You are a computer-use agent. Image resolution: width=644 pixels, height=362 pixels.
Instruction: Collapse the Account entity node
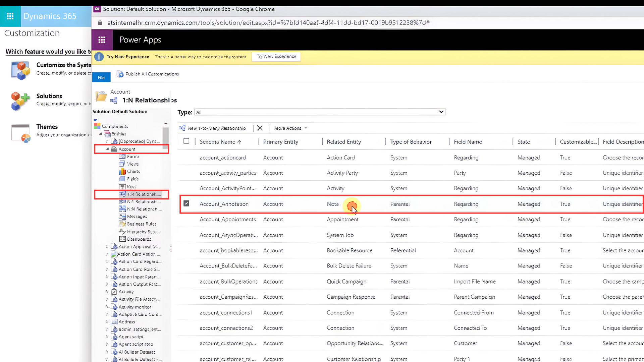coord(108,149)
